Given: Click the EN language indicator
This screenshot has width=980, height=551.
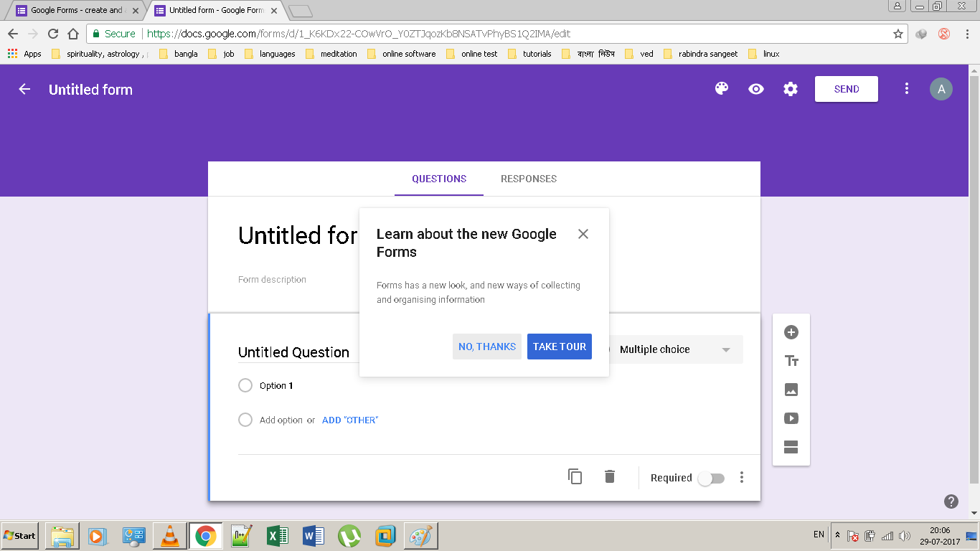Looking at the screenshot, I should coord(819,534).
